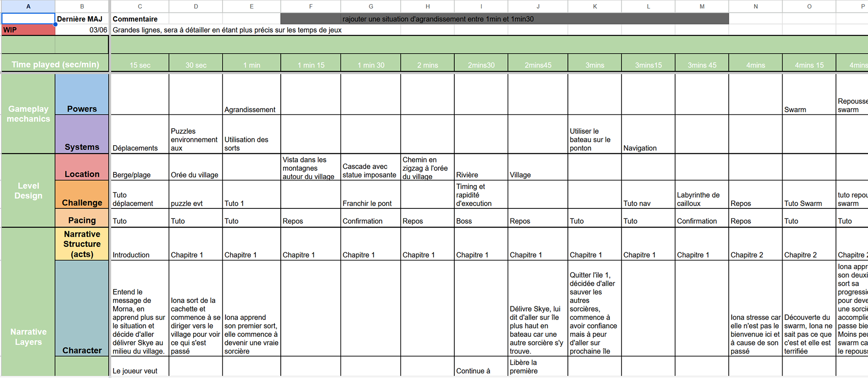The width and height of the screenshot is (868, 378).
Task: Click the 'Agrandissement' power cell
Action: click(x=251, y=94)
